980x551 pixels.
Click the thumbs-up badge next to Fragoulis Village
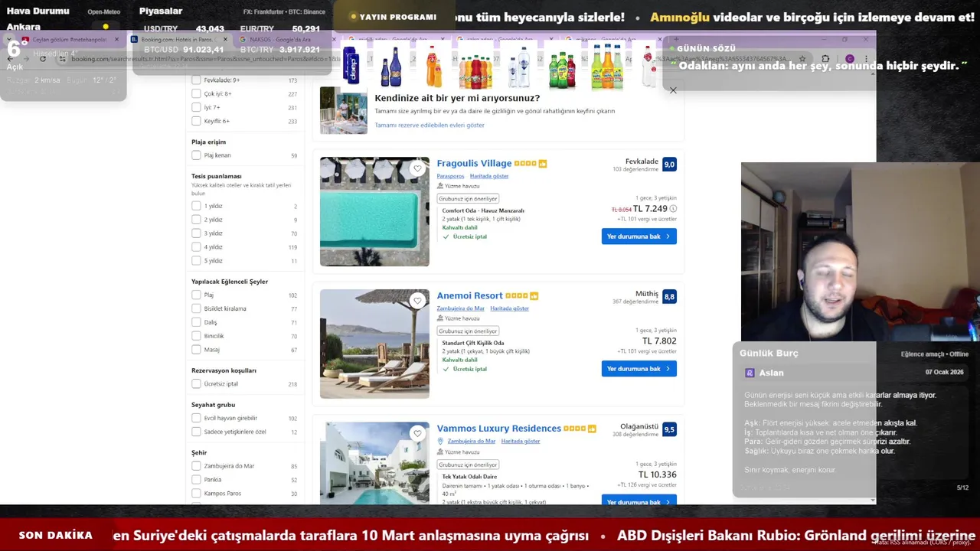click(543, 164)
